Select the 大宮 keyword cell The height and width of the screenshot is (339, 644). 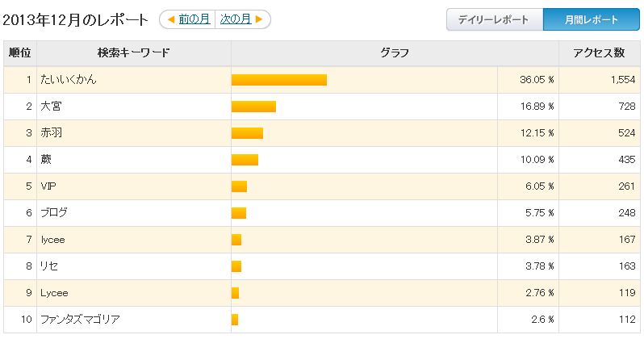click(134, 107)
